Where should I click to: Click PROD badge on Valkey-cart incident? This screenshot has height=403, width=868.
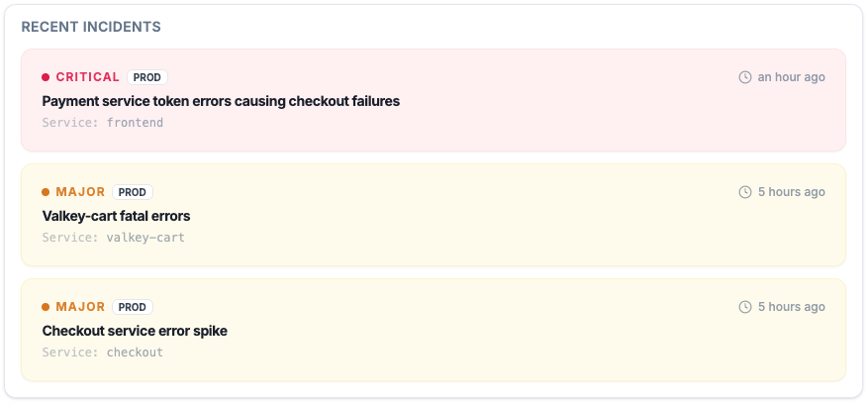coord(133,192)
